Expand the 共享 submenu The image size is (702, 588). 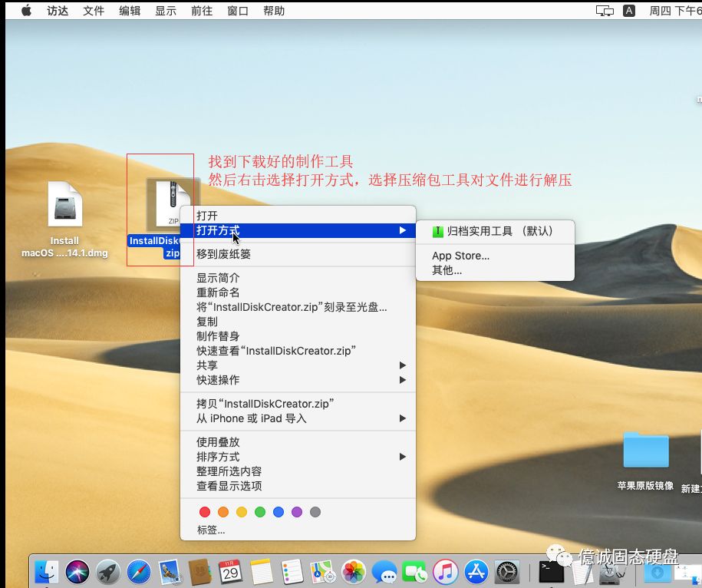tap(298, 365)
